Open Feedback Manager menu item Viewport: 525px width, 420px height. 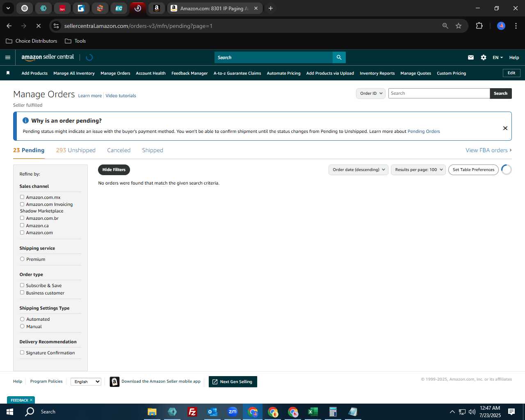click(x=189, y=73)
